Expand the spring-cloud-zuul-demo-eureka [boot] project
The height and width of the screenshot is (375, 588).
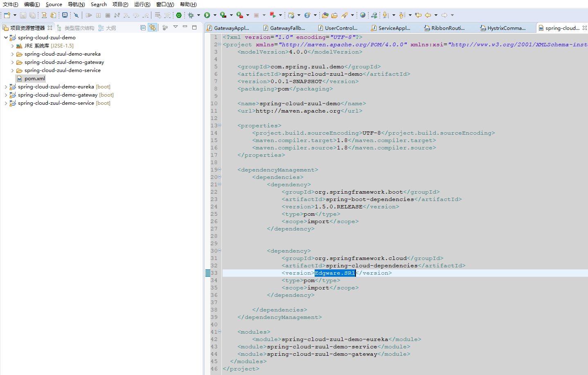click(6, 87)
